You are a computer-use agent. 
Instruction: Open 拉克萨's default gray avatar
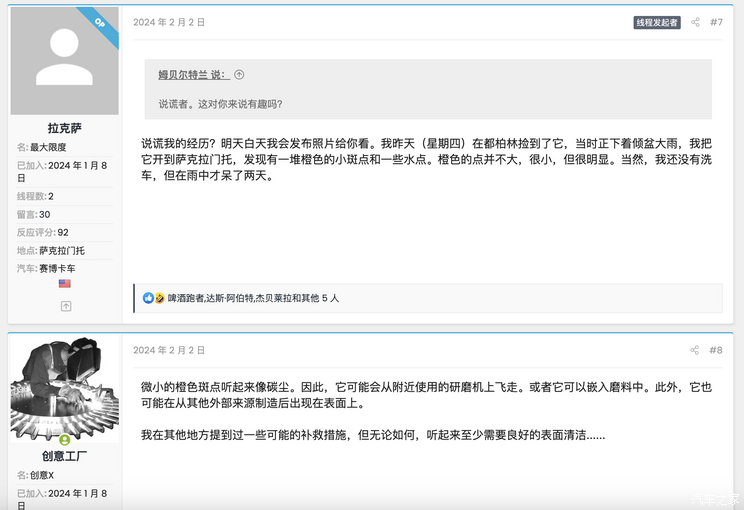point(65,62)
